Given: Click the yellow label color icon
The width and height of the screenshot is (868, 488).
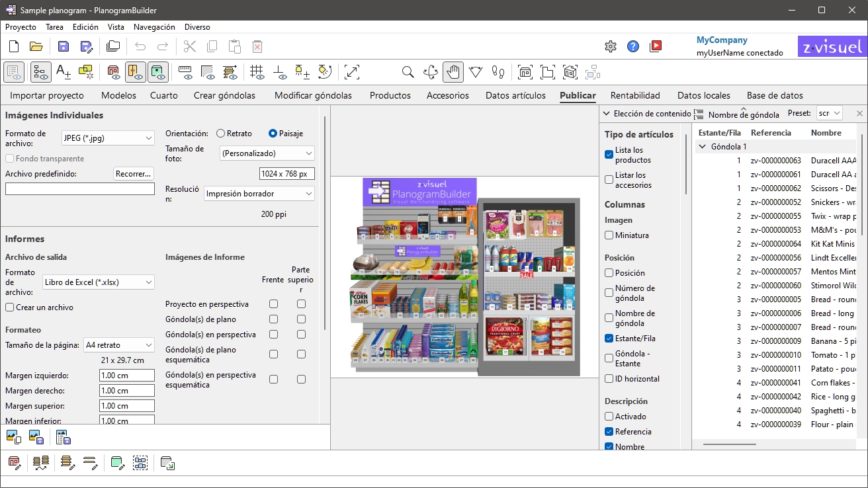Looking at the screenshot, I should click(x=86, y=71).
